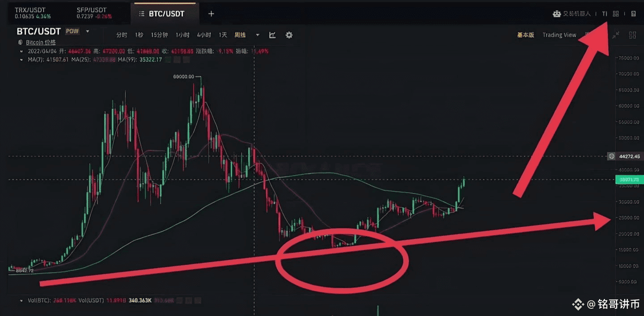Click the trading bot robot icon
The image size is (644, 316).
pos(557,14)
